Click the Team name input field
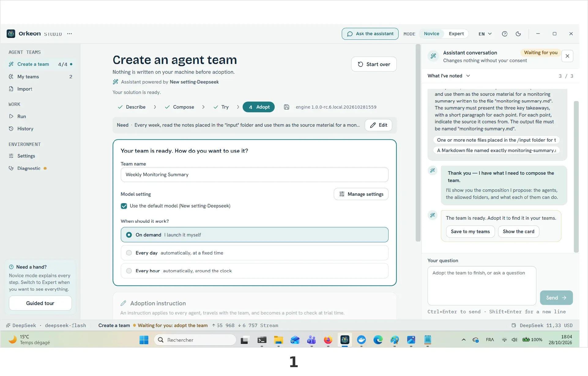588x376 pixels. (x=255, y=175)
